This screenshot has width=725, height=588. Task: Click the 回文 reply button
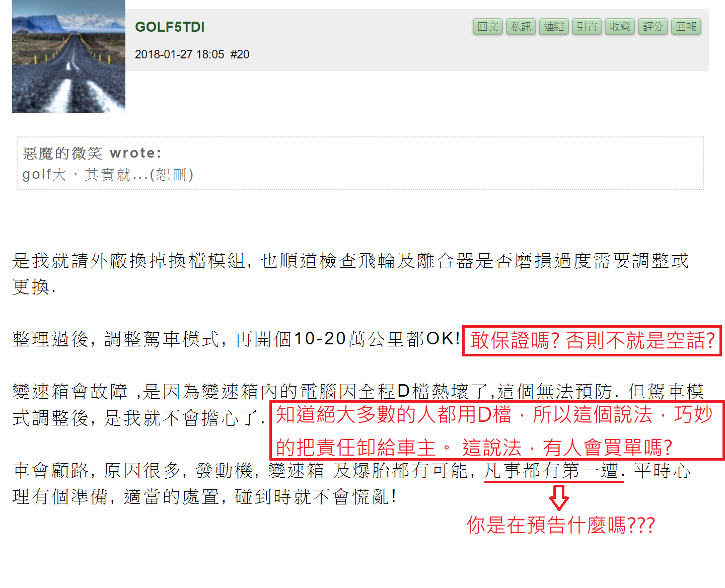tap(488, 27)
